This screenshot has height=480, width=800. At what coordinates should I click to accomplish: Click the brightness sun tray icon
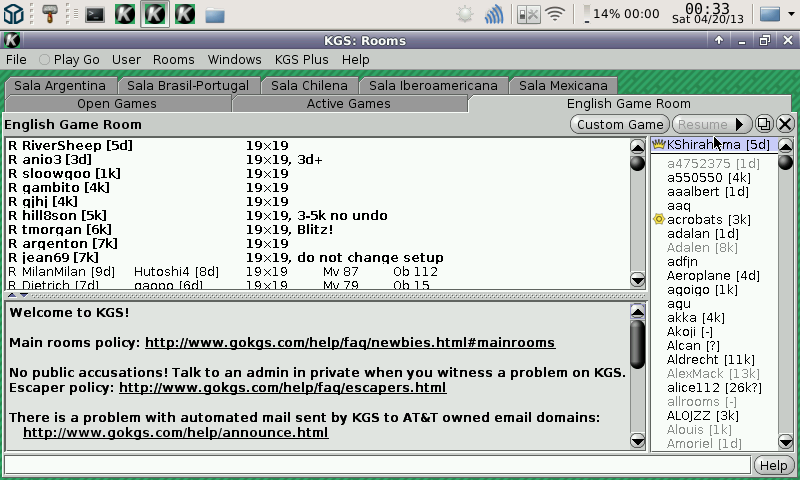tap(465, 14)
